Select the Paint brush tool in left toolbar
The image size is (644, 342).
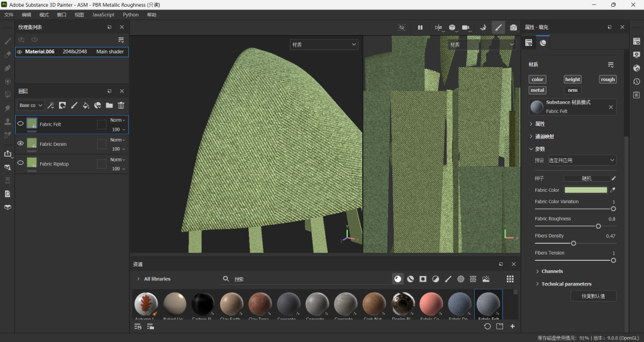(x=8, y=41)
